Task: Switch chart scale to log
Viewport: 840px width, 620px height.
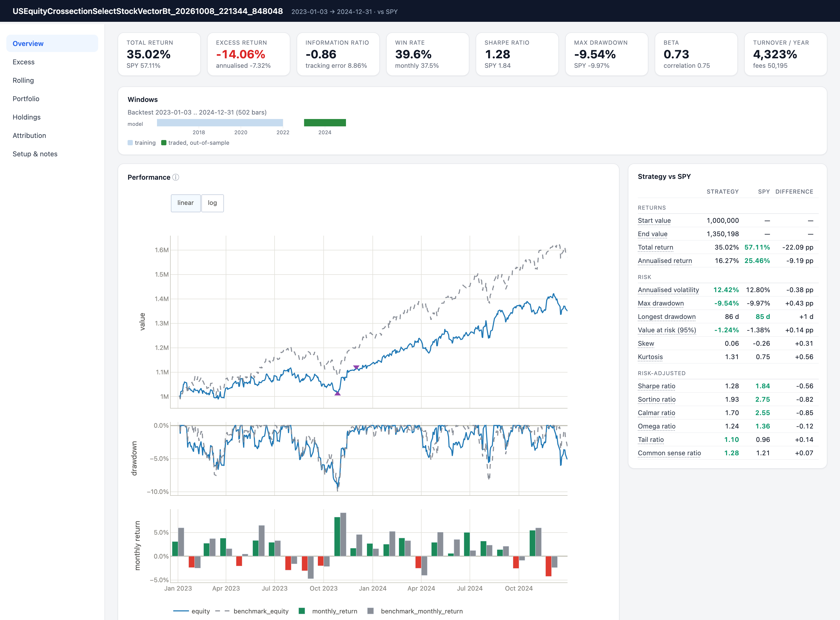Action: (212, 203)
